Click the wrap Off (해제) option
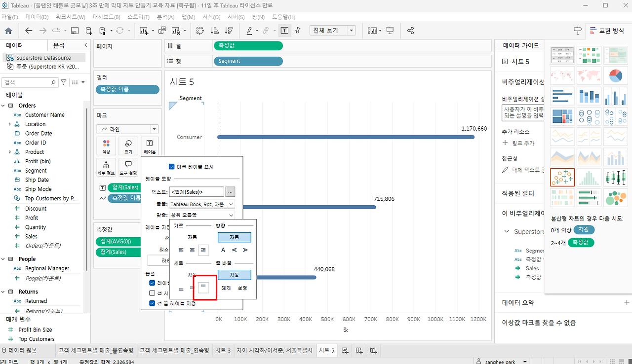 click(226, 288)
